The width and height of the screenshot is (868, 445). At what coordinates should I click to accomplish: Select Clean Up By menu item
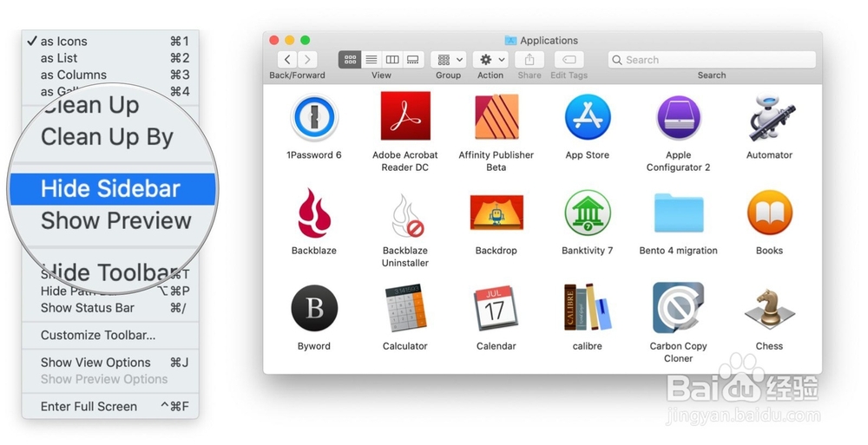[x=107, y=137]
